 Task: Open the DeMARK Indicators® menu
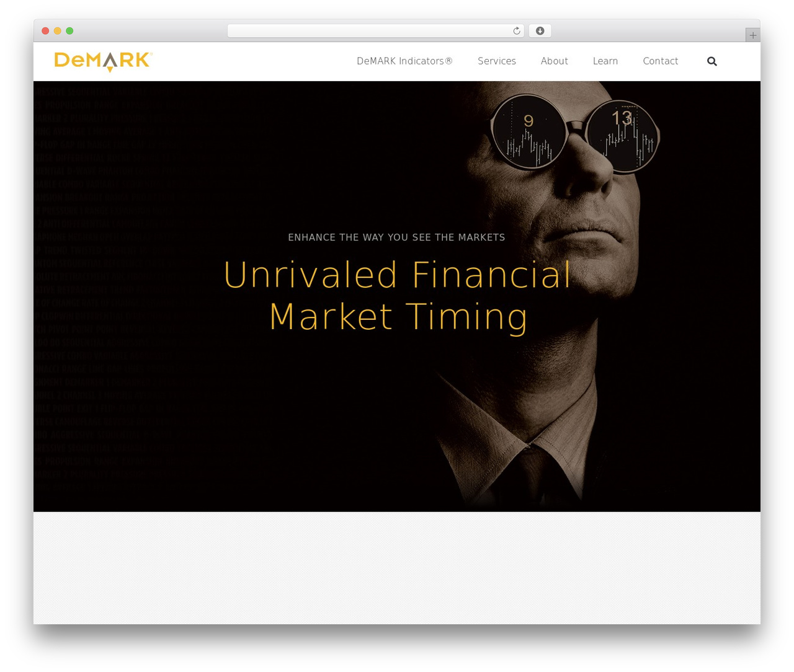click(404, 61)
